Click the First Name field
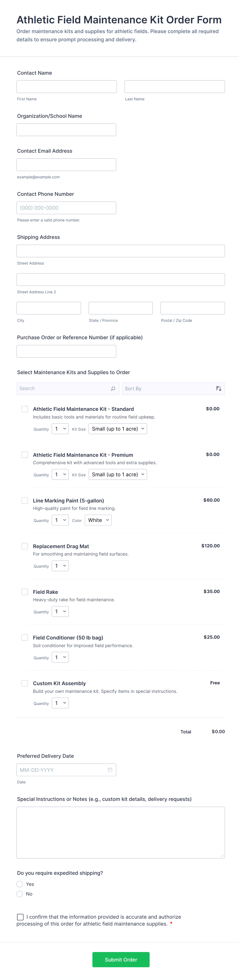 point(67,87)
